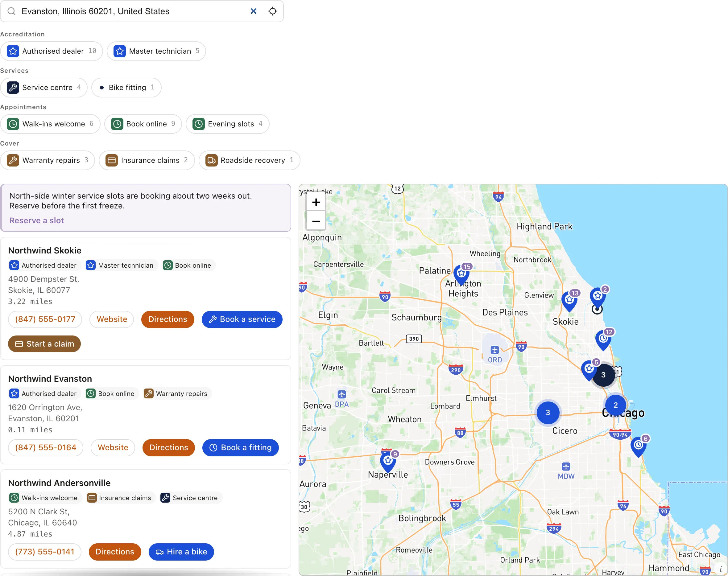Image resolution: width=728 pixels, height=576 pixels.
Task: Zoom out on the map
Action: tap(316, 221)
